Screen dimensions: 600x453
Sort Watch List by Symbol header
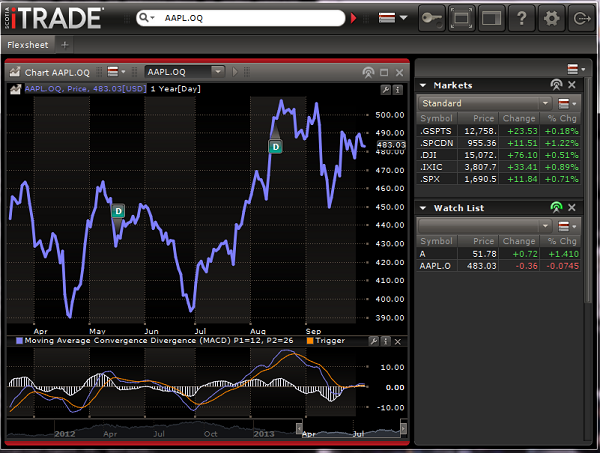click(x=437, y=241)
